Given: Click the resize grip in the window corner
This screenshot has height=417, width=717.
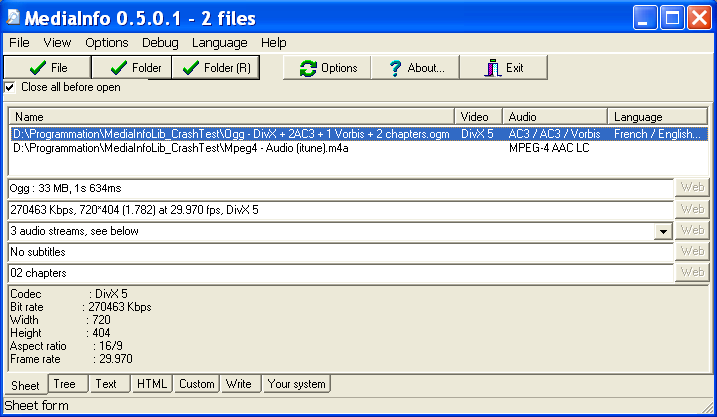Looking at the screenshot, I should coord(708,407).
